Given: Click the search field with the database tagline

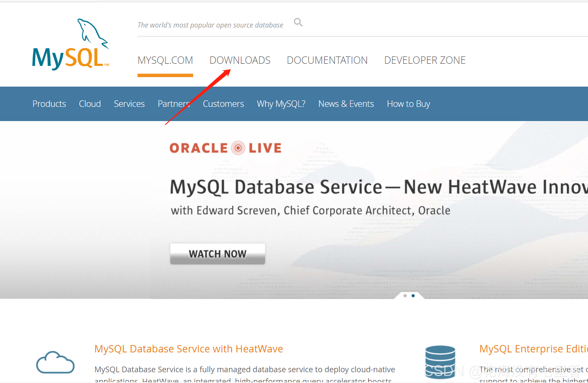Looking at the screenshot, I should pos(210,25).
